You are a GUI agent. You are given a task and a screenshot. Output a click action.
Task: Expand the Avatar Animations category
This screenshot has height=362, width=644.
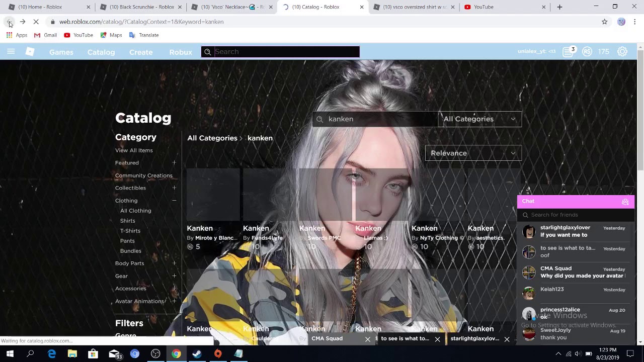pos(174,301)
